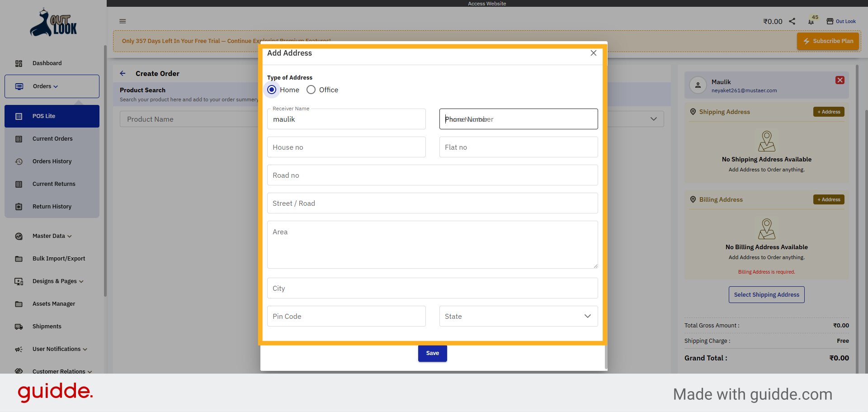Click the Receiver Name field containing maulik
868x412 pixels.
tap(346, 119)
